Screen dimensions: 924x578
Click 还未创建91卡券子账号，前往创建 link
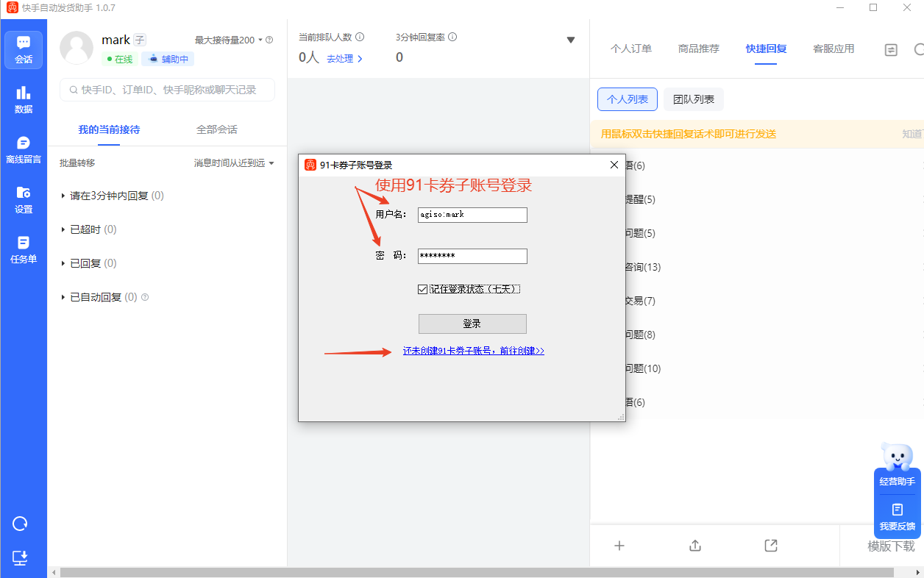point(474,351)
